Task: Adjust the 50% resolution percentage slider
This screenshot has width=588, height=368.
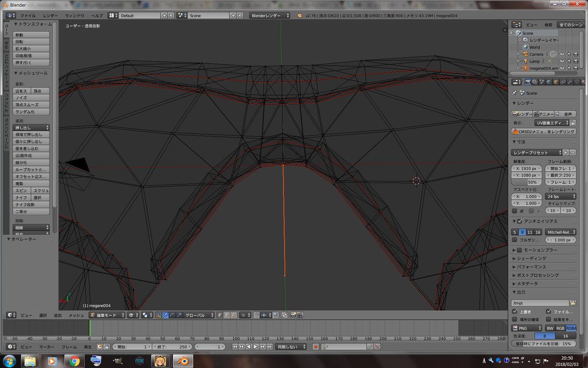Action: (527, 182)
